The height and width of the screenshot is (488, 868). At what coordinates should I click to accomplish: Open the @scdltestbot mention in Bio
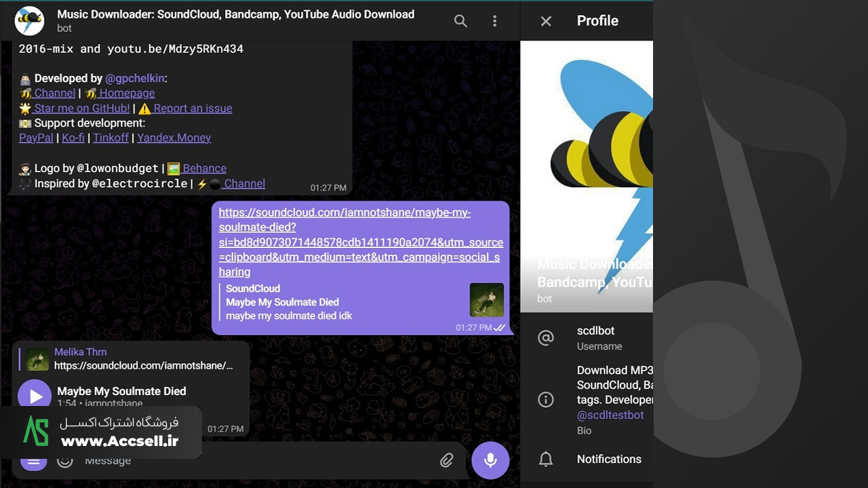click(x=610, y=415)
